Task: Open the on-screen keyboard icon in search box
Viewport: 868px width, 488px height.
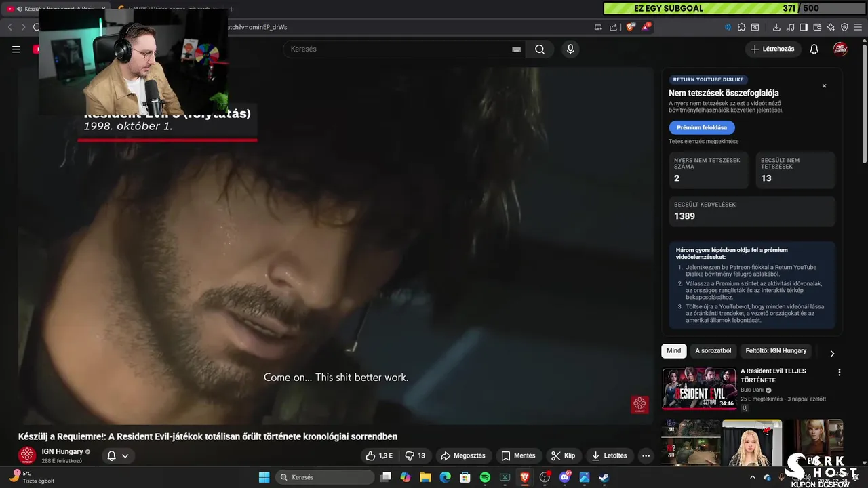Action: click(516, 49)
